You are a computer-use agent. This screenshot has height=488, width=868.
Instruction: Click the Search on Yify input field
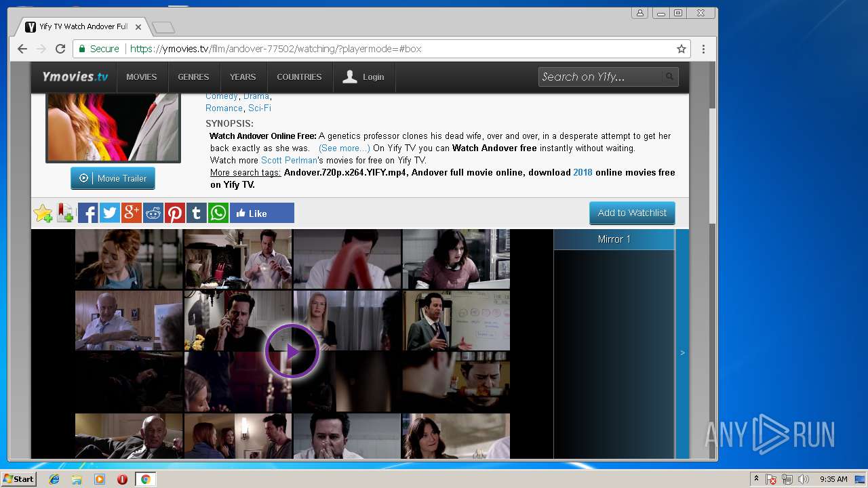[x=600, y=77]
